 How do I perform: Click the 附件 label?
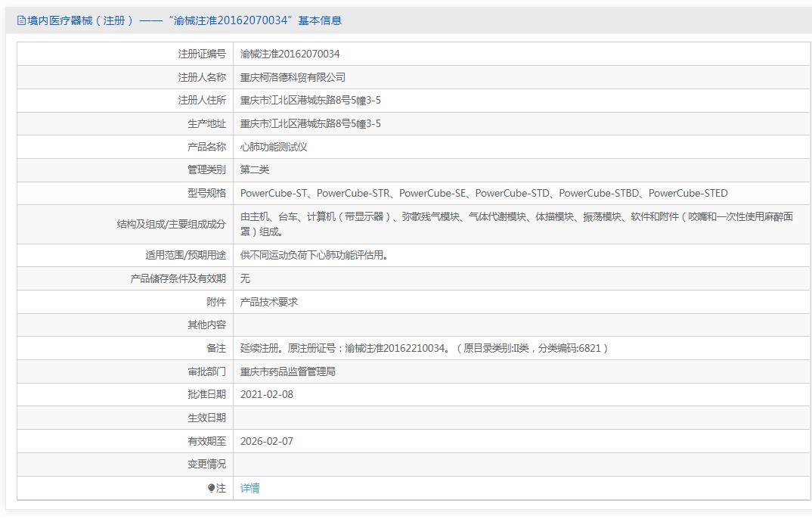(216, 302)
